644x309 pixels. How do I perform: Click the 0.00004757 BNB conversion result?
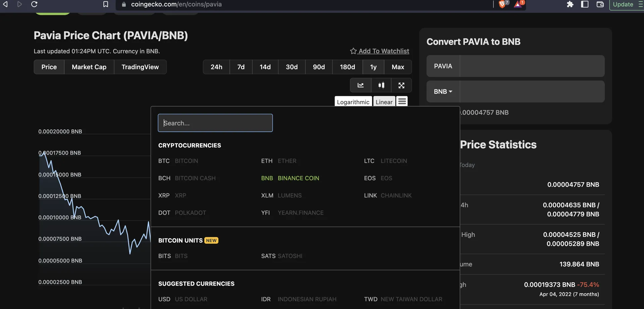[484, 113]
